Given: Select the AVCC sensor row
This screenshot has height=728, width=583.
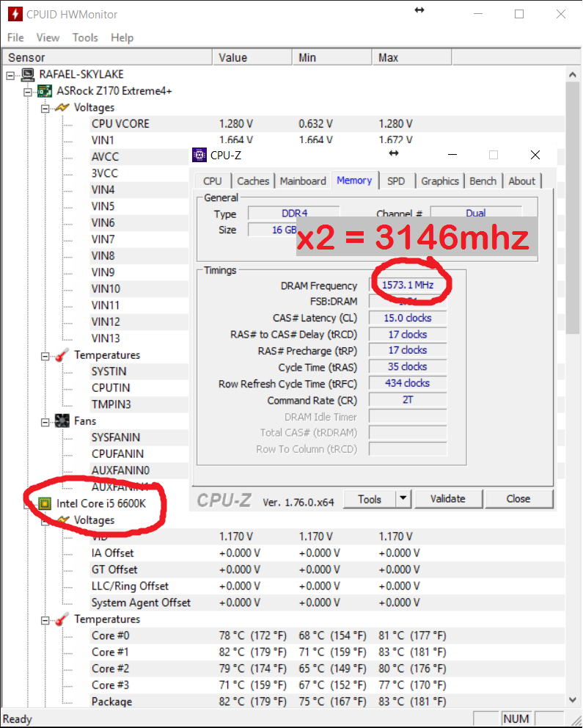Looking at the screenshot, I should (x=139, y=157).
